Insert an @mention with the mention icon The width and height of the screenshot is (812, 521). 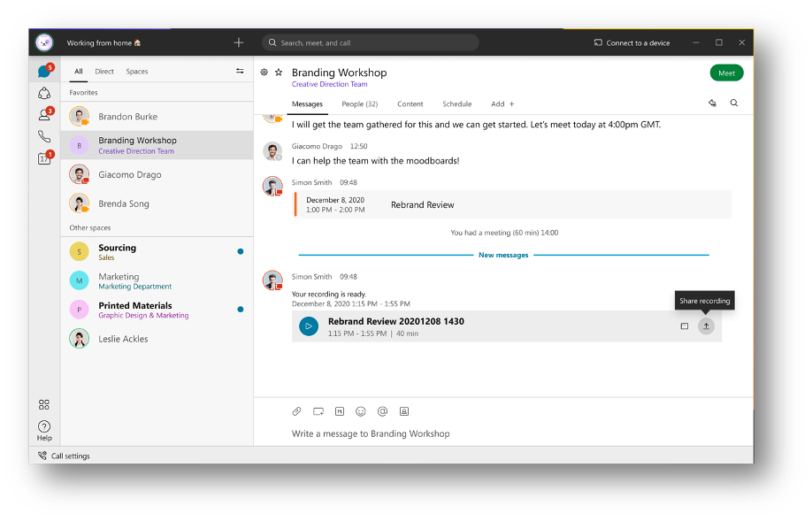pyautogui.click(x=382, y=411)
